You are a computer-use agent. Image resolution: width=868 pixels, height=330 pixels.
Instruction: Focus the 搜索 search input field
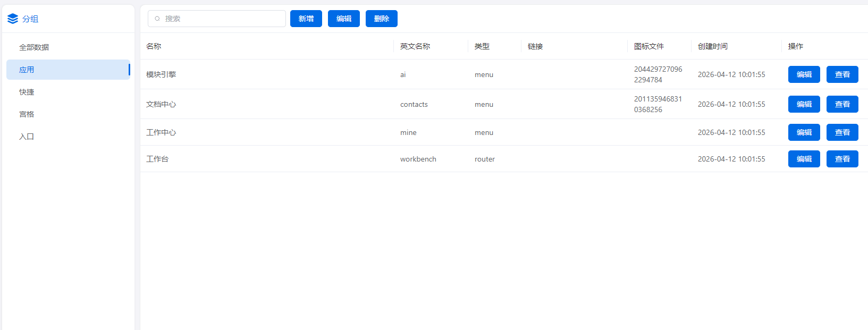point(217,19)
